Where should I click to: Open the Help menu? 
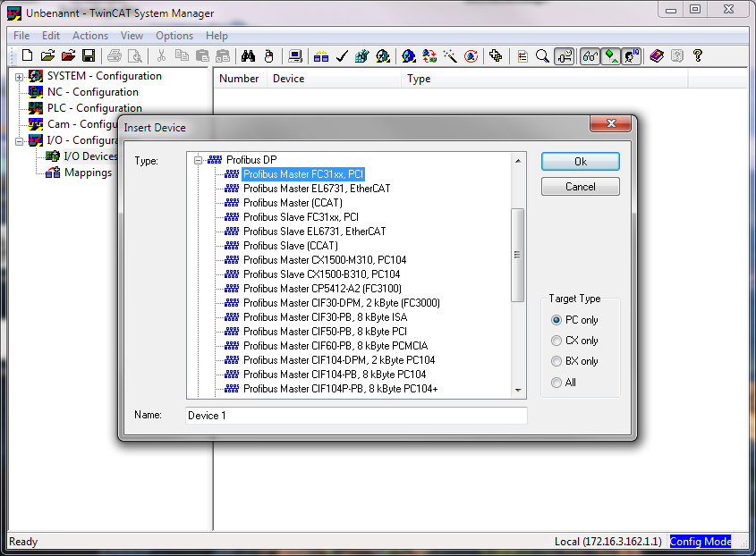[217, 36]
